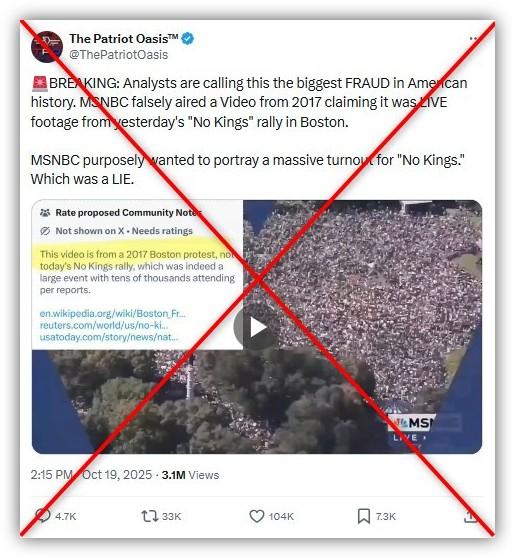515x558 pixels.
Task: Click the red siren emoji before BREAKING
Action: [40, 83]
